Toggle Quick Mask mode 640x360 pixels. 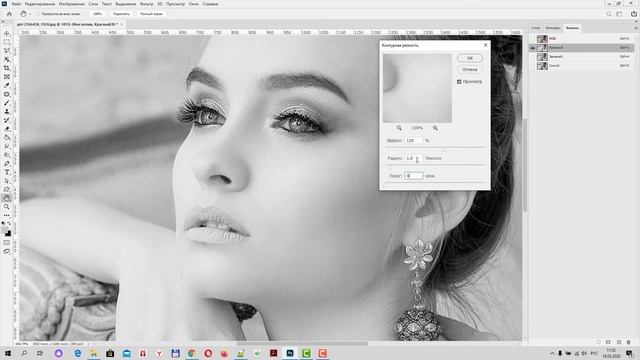point(7,242)
